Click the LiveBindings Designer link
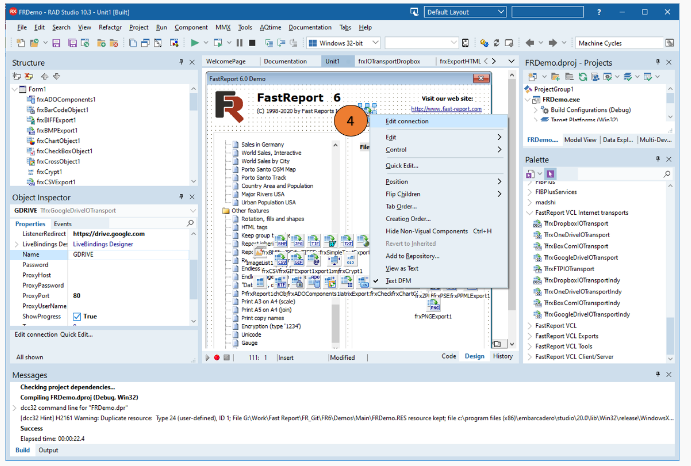 tap(103, 244)
